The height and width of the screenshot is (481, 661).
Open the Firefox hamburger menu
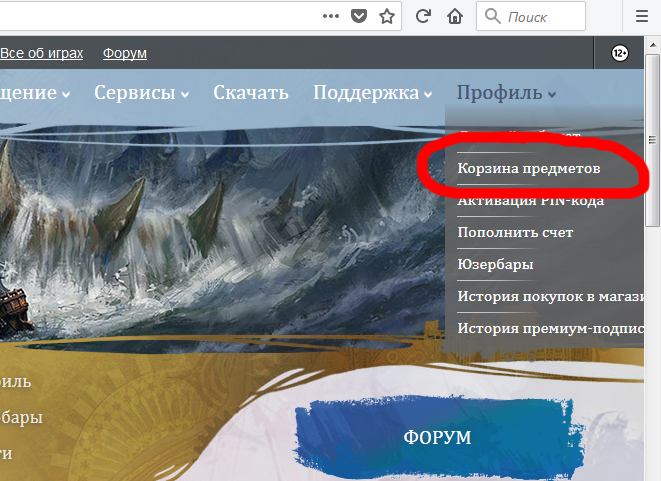coord(642,16)
